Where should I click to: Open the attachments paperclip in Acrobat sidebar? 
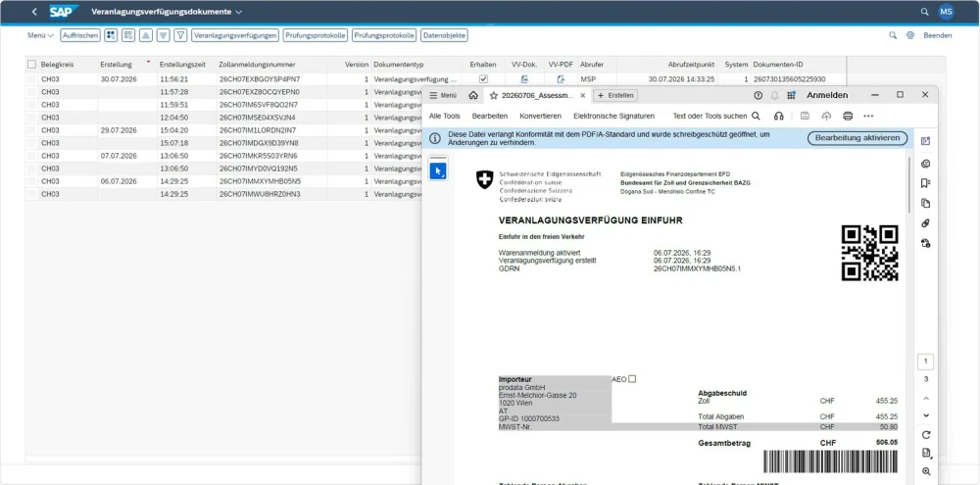point(926,223)
